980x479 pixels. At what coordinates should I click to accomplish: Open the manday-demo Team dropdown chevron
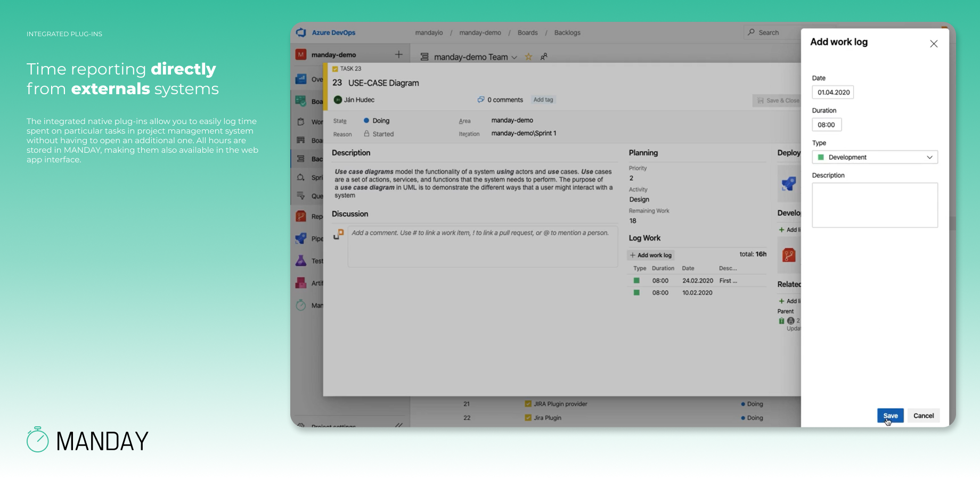tap(514, 57)
